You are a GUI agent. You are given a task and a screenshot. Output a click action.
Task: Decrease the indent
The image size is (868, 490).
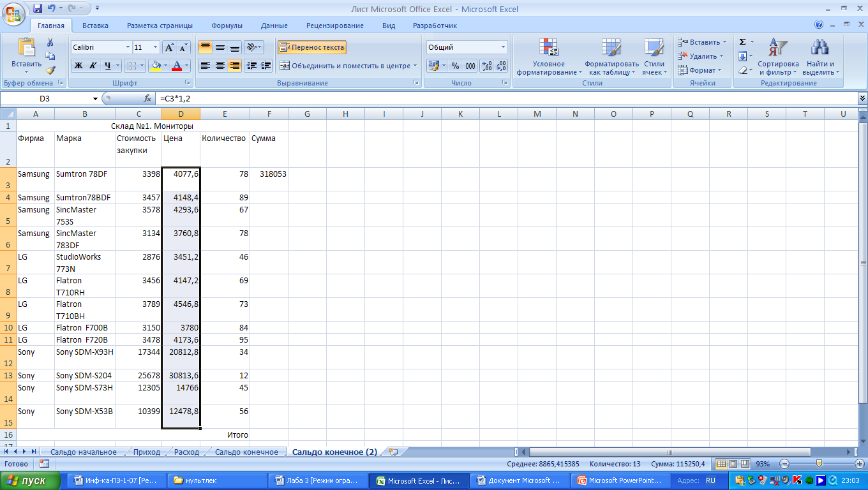[x=251, y=66]
